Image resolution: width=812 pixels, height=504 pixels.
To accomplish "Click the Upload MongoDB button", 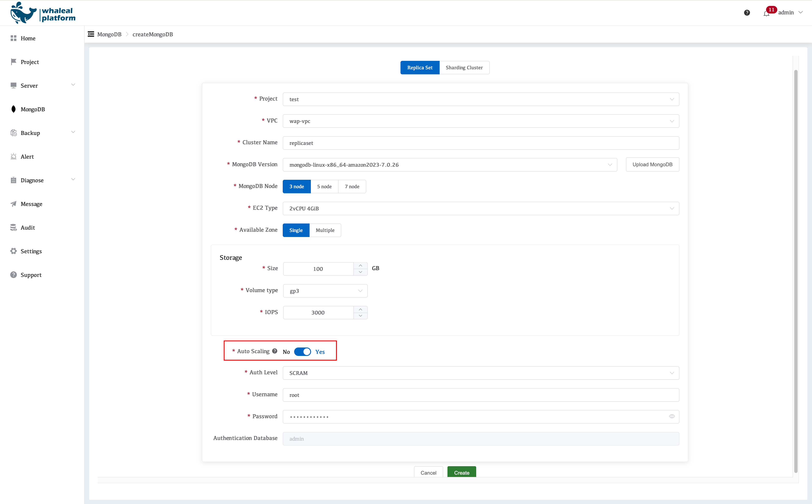I will point(652,164).
